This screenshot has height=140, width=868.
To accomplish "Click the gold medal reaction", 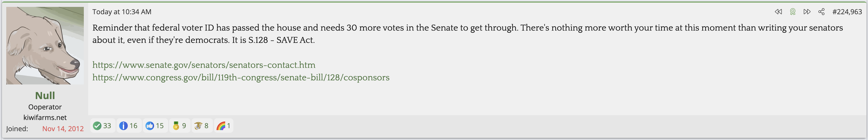I will pos(176,126).
